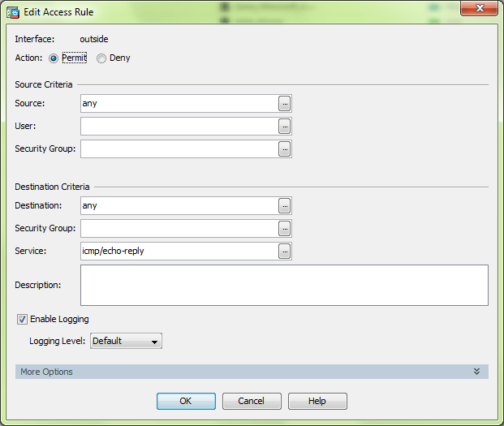This screenshot has height=426, width=504.
Task: Open the Service browse ellipsis button
Action: tap(284, 251)
